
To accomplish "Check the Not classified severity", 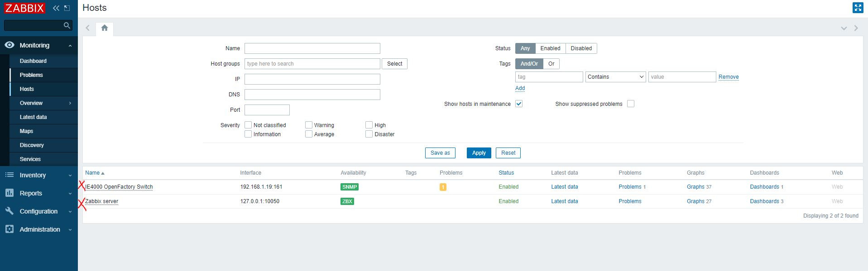I will coord(248,125).
